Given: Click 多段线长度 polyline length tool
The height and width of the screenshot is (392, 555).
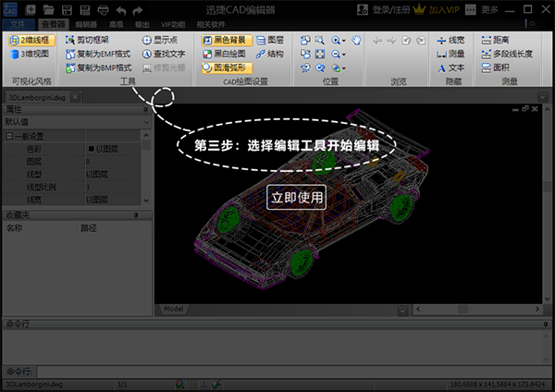Looking at the screenshot, I should [507, 54].
